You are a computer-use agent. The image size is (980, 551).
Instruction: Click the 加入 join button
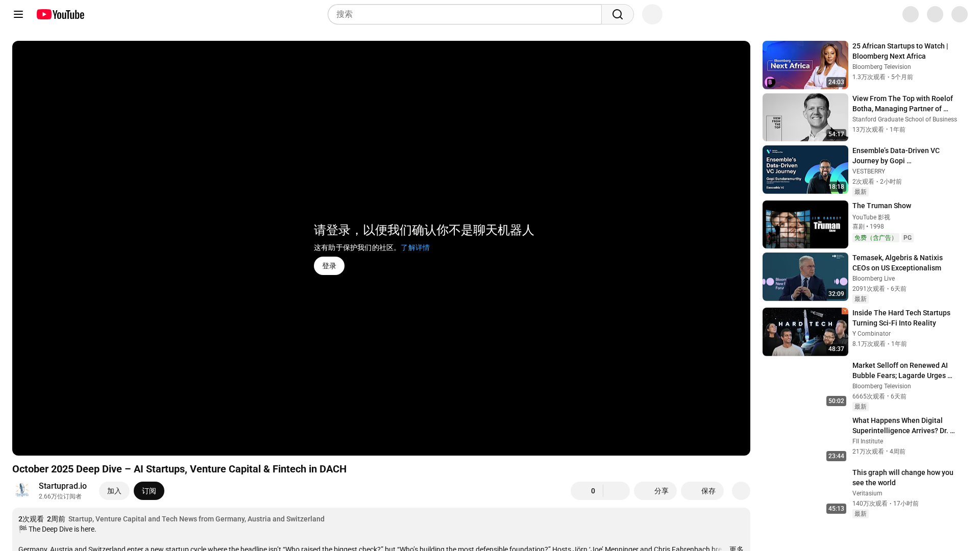(x=114, y=491)
